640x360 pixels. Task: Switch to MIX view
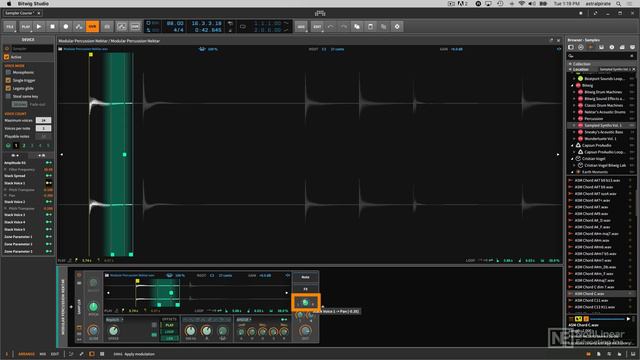tap(43, 354)
